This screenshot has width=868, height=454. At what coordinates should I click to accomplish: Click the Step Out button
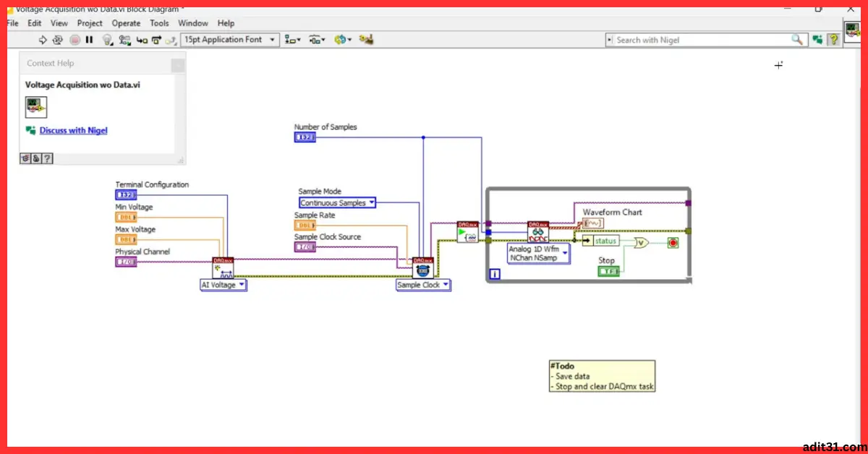click(x=170, y=40)
